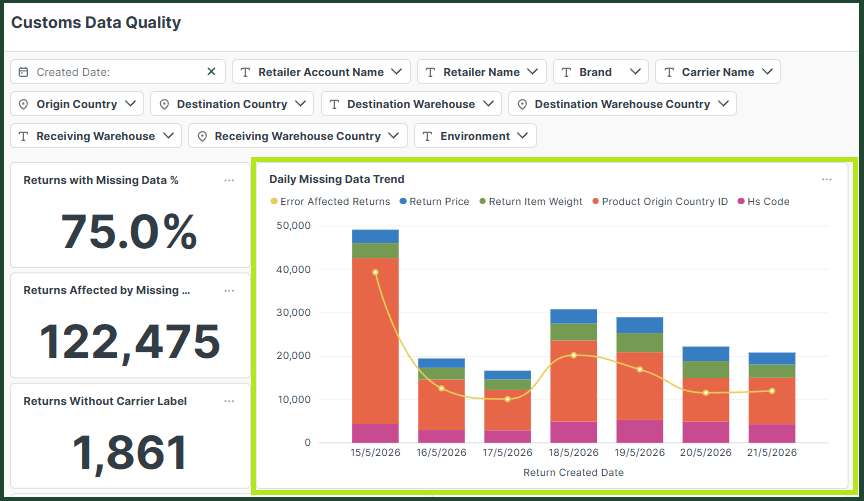Image resolution: width=864 pixels, height=501 pixels.
Task: Open options menu for Returns with Missing Data %
Action: [229, 180]
